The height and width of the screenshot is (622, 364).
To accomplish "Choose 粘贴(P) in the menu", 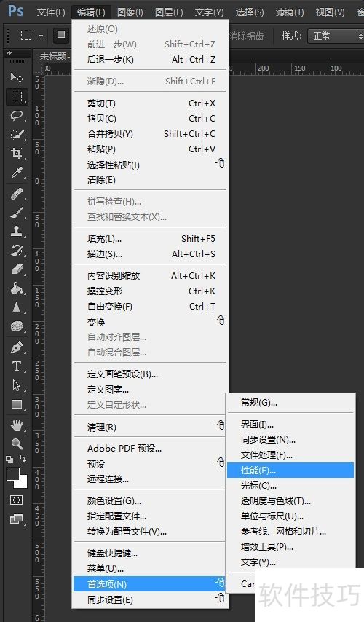I will (x=151, y=149).
